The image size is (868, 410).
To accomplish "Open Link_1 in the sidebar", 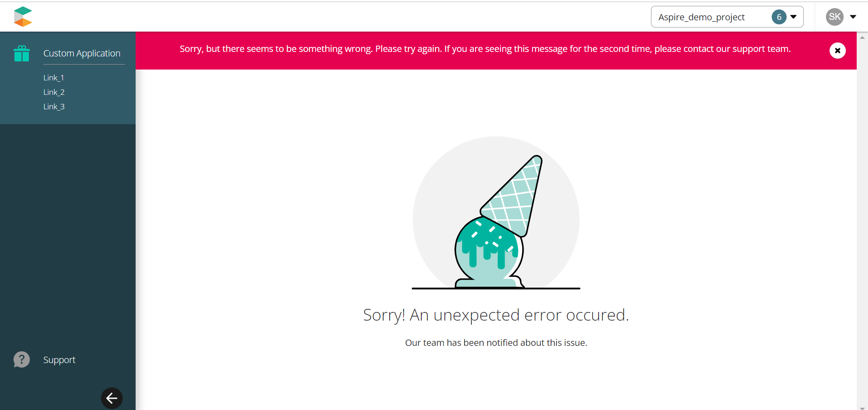I will pyautogui.click(x=54, y=78).
